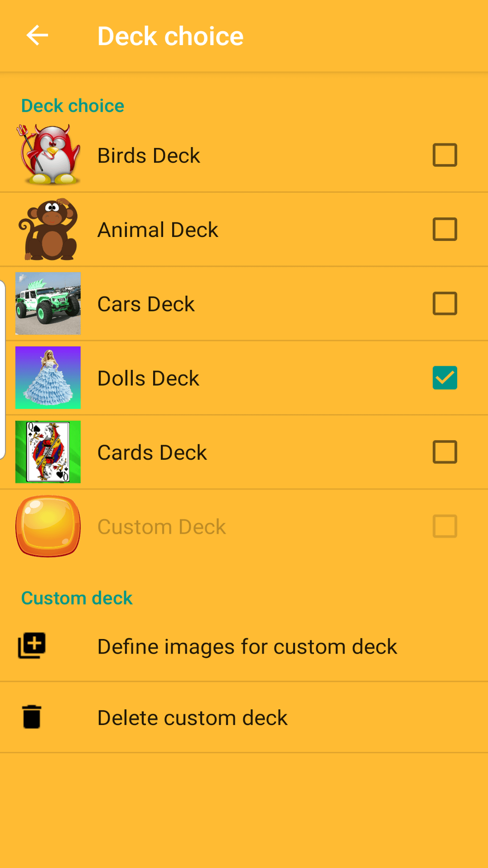Click the orange Custom Deck gem icon
488x868 pixels.
(x=48, y=526)
